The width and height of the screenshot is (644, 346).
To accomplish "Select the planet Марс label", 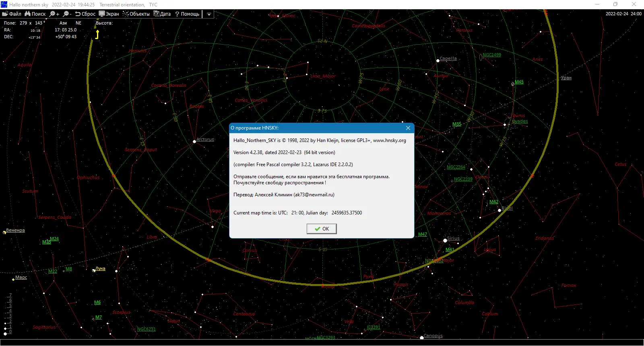I will [x=21, y=278].
